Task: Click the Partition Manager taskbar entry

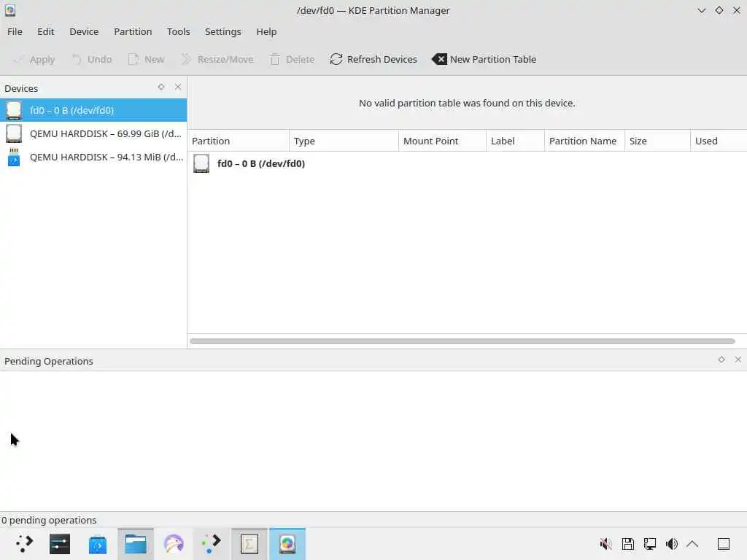Action: click(287, 544)
